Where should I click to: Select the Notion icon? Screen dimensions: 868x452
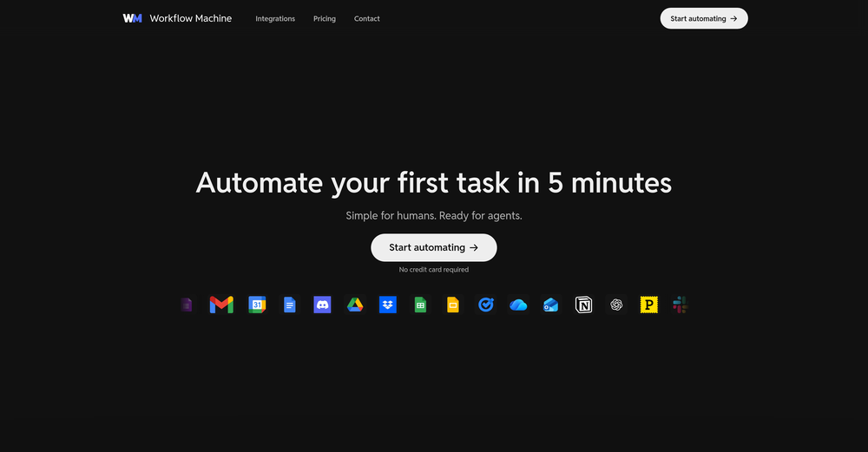coord(584,305)
